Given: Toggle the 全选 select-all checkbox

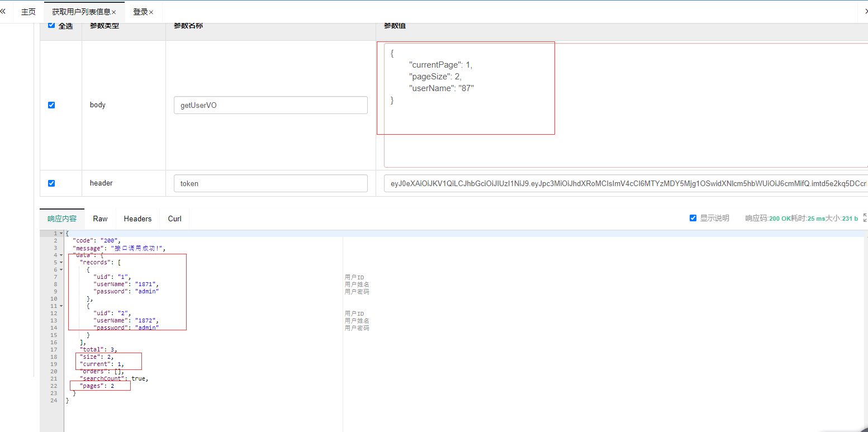Looking at the screenshot, I should click(51, 25).
